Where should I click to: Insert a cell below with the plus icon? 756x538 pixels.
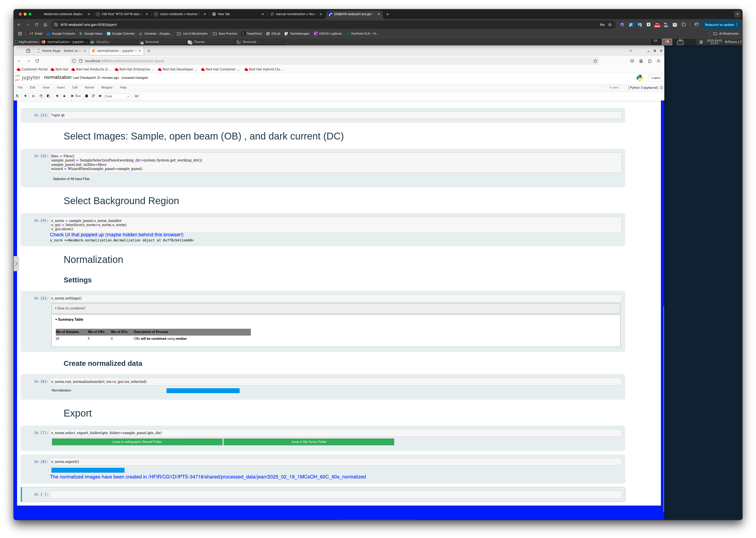26,96
